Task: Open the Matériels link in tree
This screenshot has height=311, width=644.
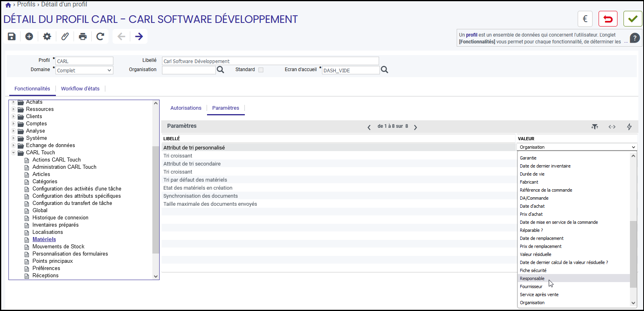Action: (44, 239)
